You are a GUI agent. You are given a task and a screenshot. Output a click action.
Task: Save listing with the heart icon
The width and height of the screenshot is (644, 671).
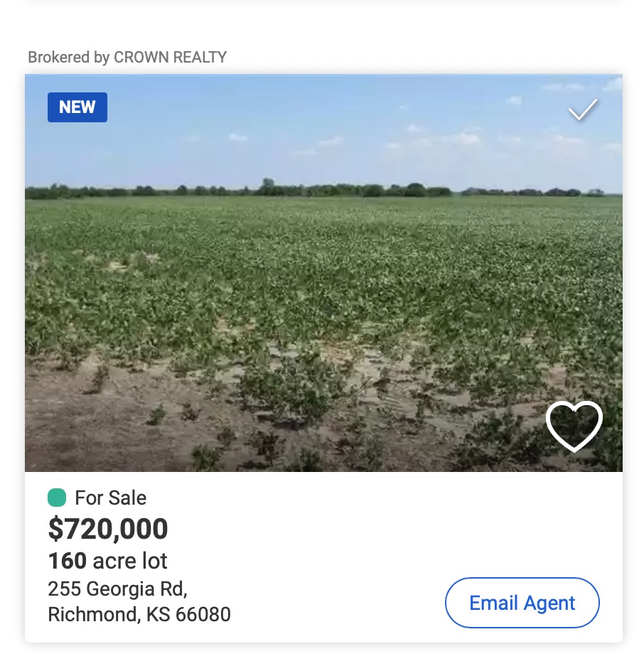(x=574, y=426)
